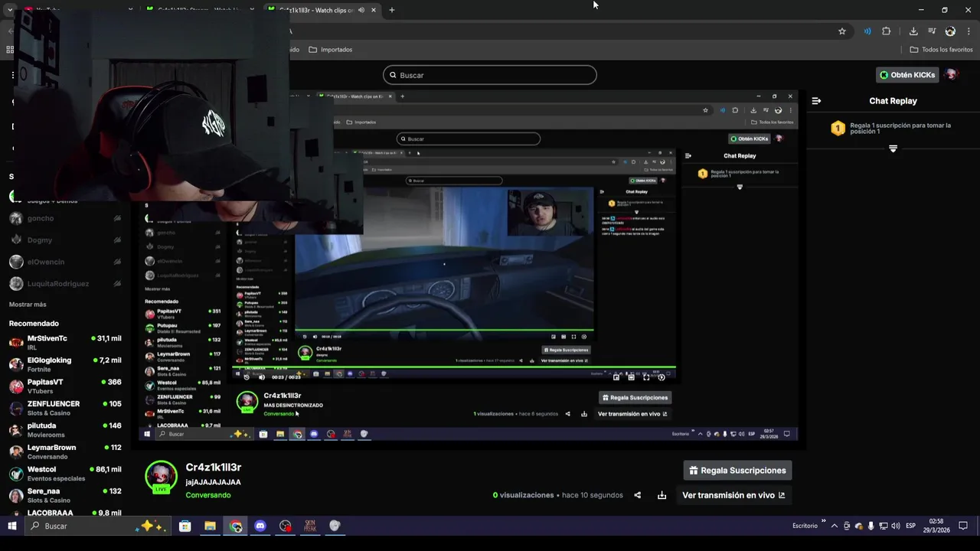
Task: Open the Windows notification center icon
Action: tap(963, 526)
